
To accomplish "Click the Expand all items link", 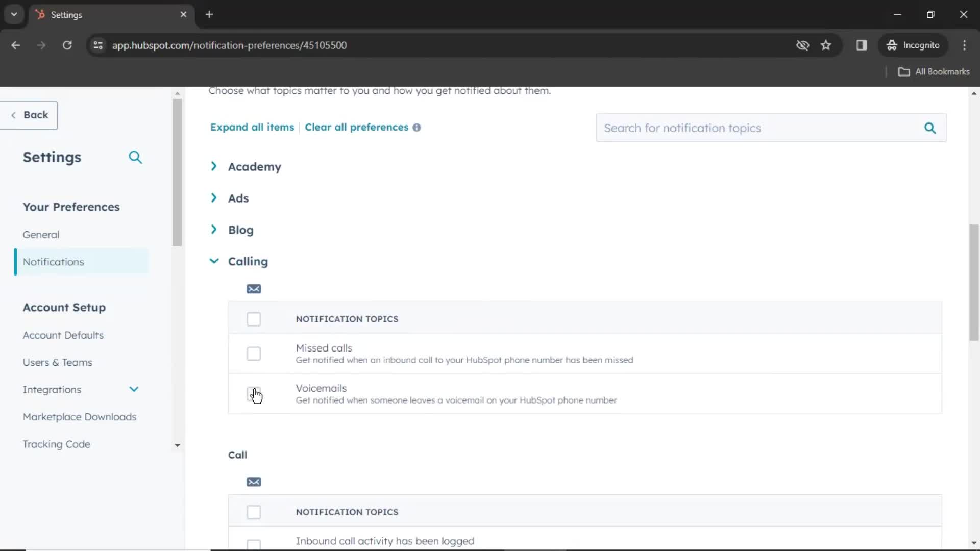I will point(253,127).
